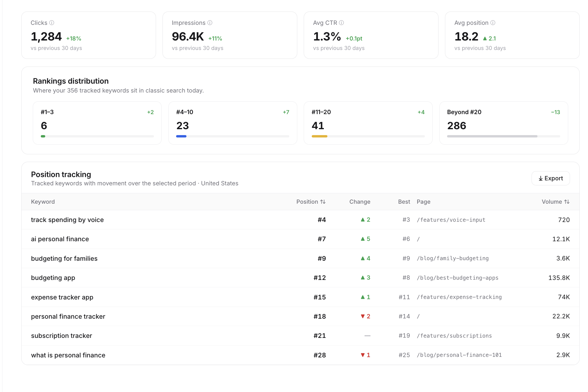Click the 96.4K impressions value
Viewport: 588px width, 392px height.
point(188,37)
